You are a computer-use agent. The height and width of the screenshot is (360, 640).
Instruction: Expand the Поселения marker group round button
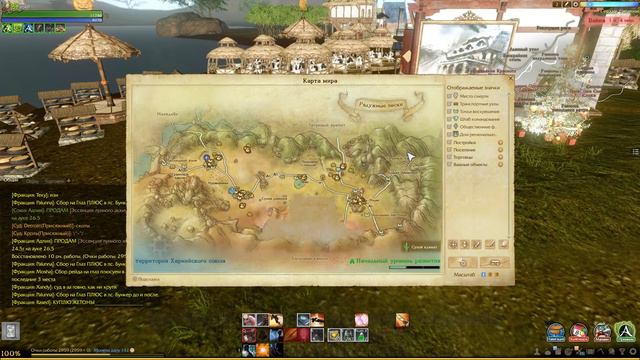(500, 150)
